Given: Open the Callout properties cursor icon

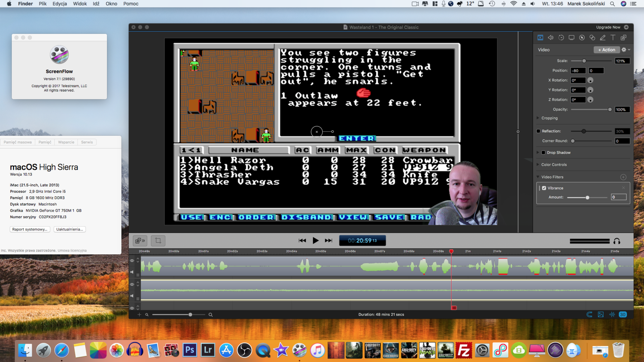Looking at the screenshot, I should 582,37.
